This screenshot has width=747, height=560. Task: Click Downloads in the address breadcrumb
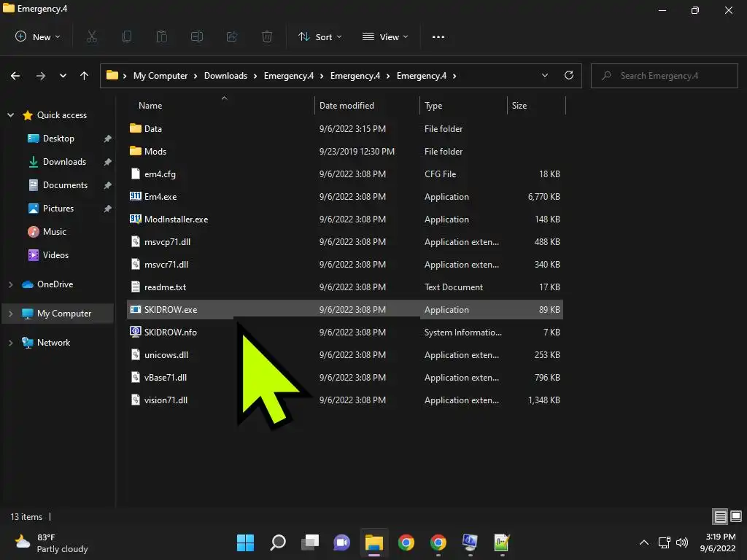226,76
